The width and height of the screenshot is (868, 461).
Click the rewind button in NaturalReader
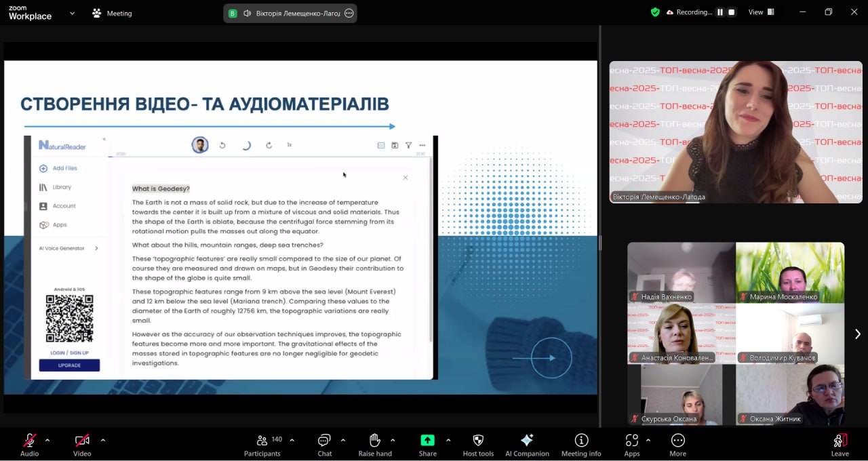click(x=222, y=145)
